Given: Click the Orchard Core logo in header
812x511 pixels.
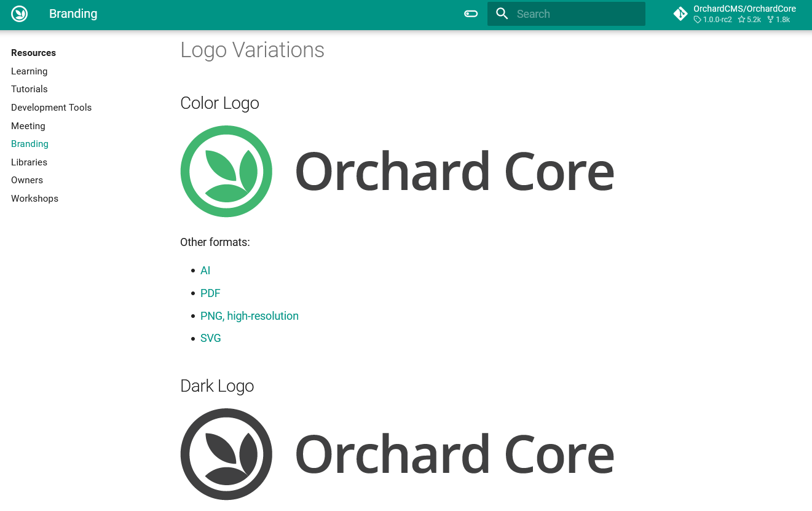Looking at the screenshot, I should point(20,14).
